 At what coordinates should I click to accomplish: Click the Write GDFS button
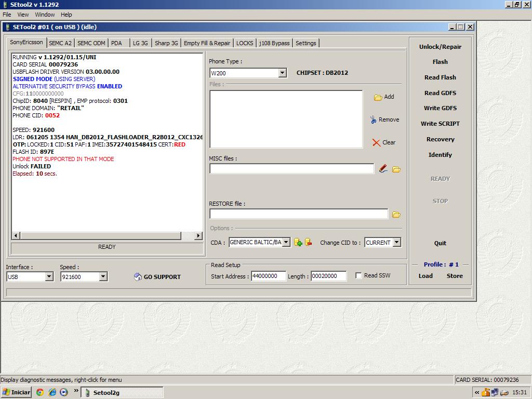[440, 108]
